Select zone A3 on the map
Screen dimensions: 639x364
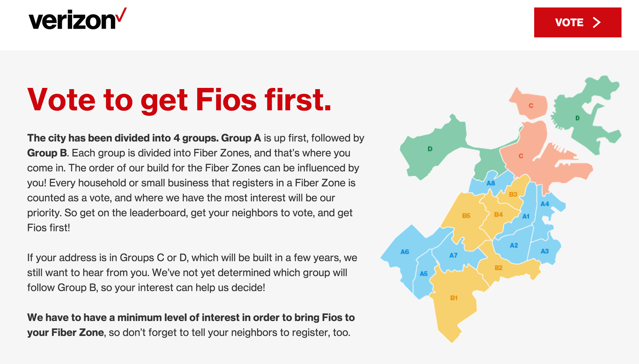click(x=544, y=251)
